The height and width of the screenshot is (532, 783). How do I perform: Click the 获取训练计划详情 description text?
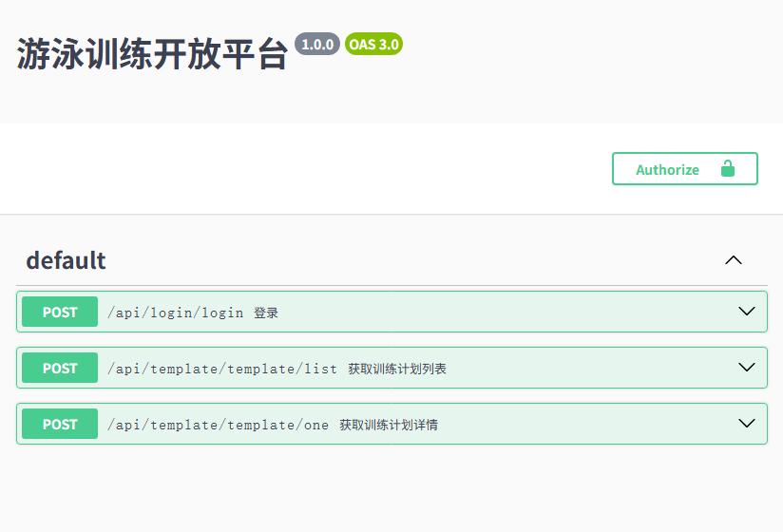coord(389,425)
